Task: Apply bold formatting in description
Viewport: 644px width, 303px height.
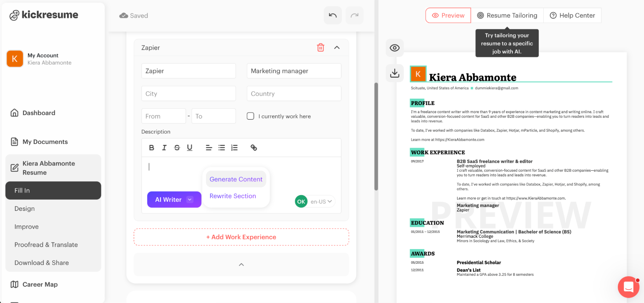Action: point(151,147)
